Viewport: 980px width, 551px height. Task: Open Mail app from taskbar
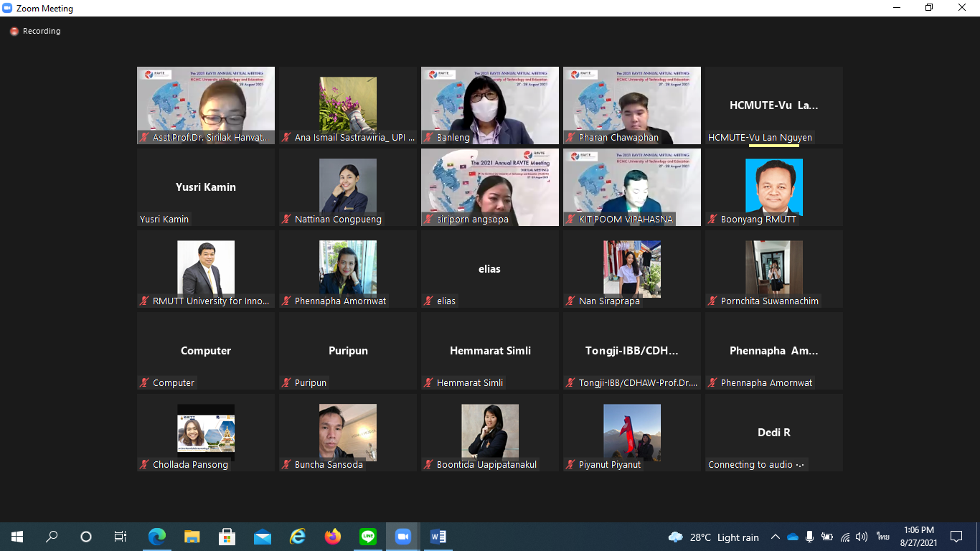[x=262, y=537]
